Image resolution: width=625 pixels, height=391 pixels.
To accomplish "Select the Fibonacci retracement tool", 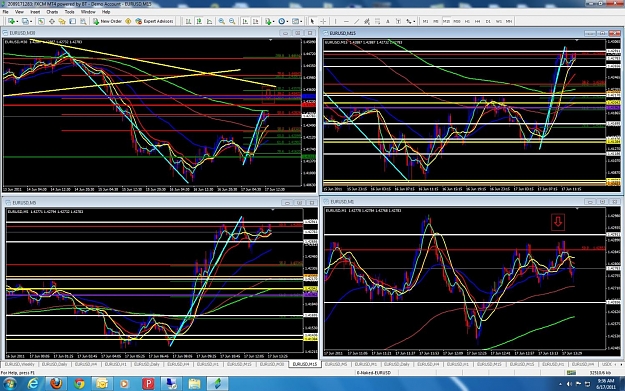I will (x=377, y=21).
